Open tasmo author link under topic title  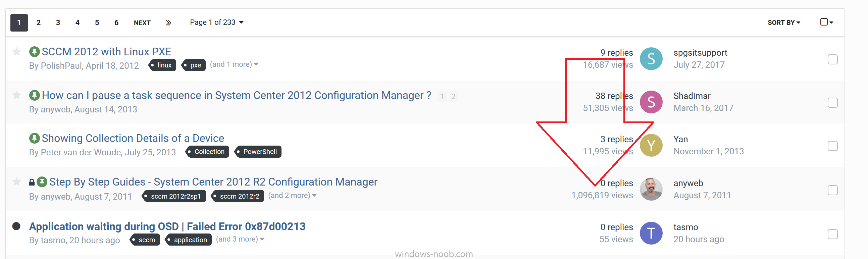pos(53,240)
